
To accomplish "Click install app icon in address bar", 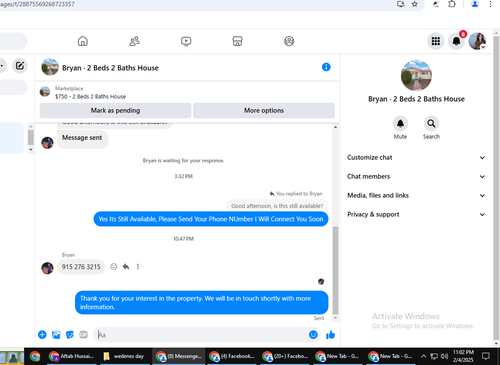I will pyautogui.click(x=400, y=4).
